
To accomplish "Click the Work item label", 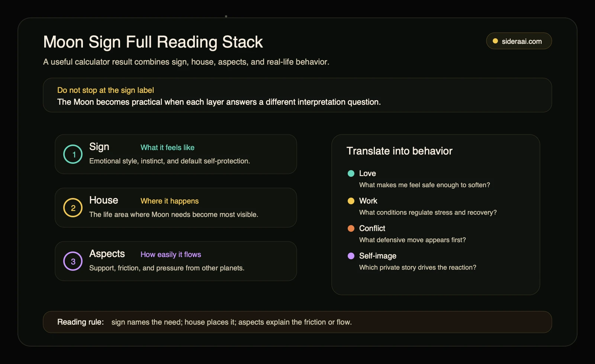I will pyautogui.click(x=368, y=201).
